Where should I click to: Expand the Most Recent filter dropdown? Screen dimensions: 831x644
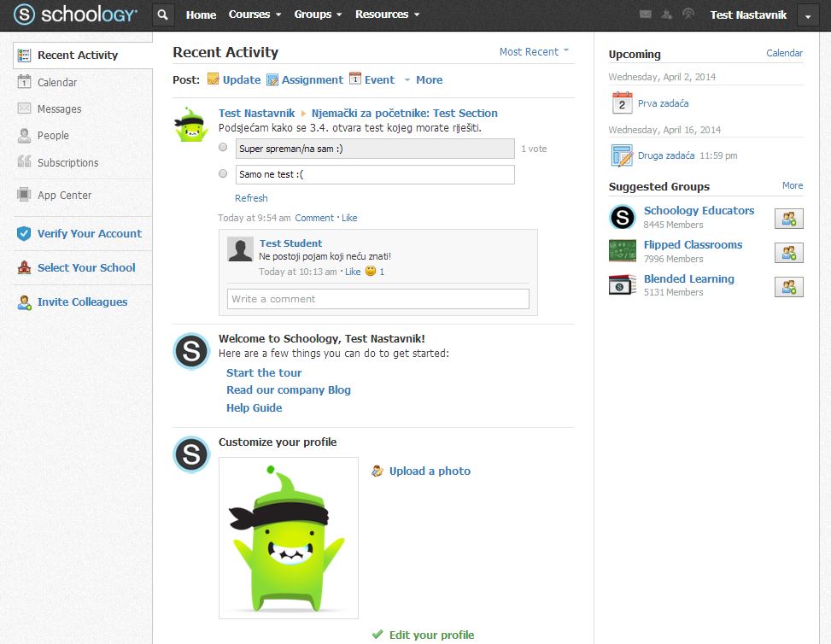click(534, 52)
